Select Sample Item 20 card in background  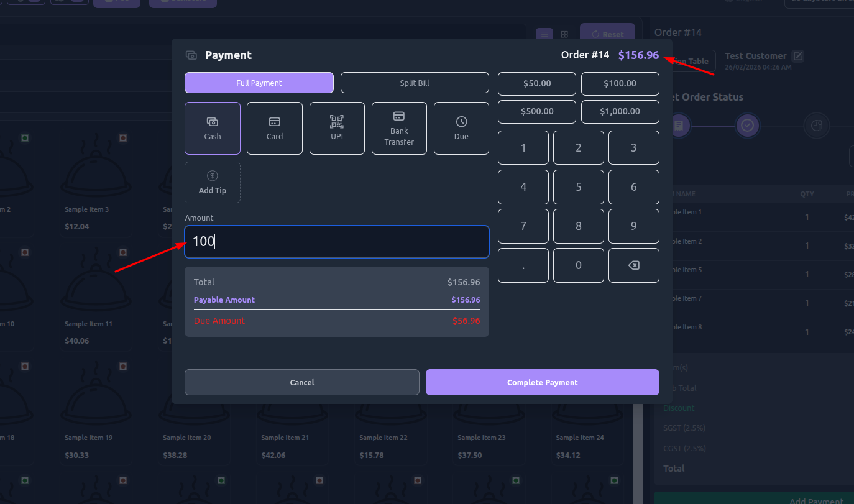pyautogui.click(x=193, y=411)
